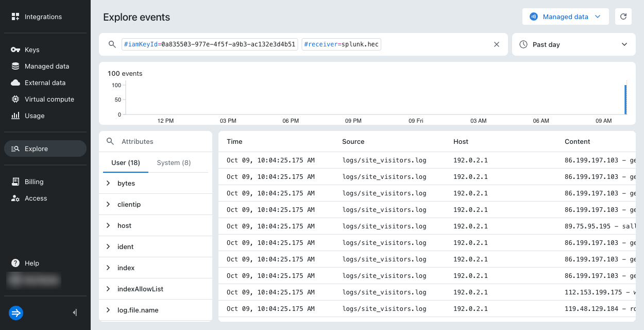
Task: Select event row with content 119.48.129.184
Action: (x=427, y=308)
